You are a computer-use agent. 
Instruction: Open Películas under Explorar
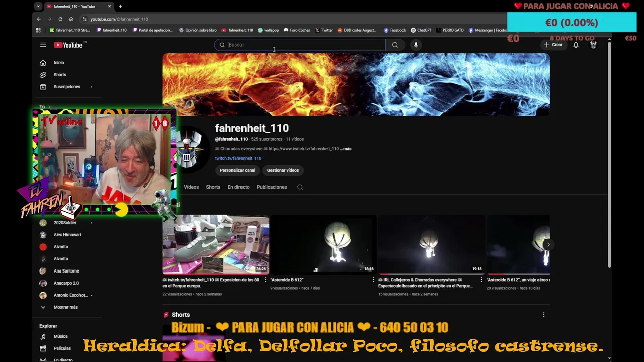(x=62, y=348)
